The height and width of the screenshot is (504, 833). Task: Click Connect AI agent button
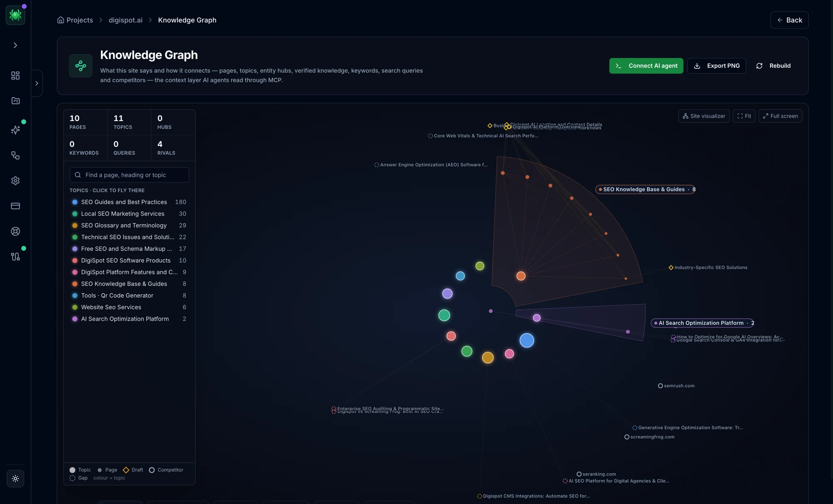tap(646, 66)
